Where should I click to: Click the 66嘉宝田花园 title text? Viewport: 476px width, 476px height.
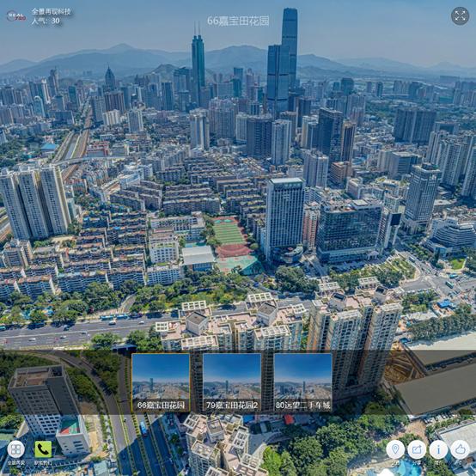238,21
